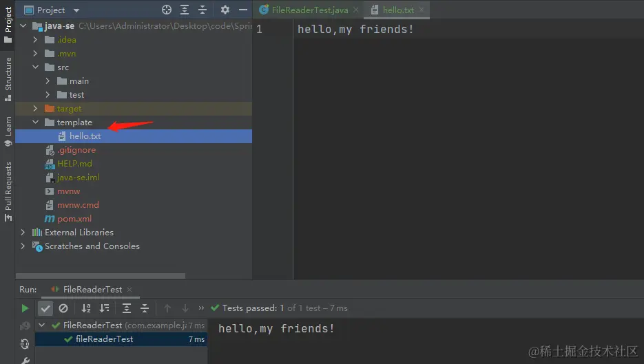Click Previous Failed Test up arrow
Screen dimensions: 644x364
pos(167,308)
